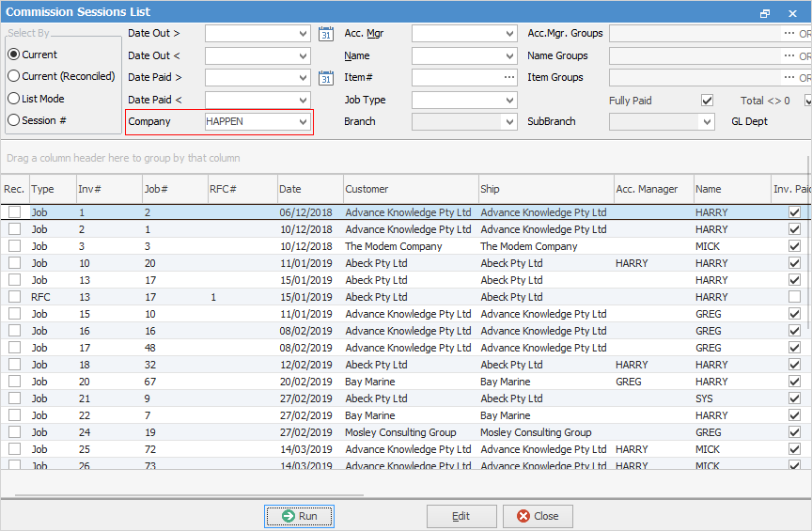Select the Current radio button
812x531 pixels.
tap(14, 55)
